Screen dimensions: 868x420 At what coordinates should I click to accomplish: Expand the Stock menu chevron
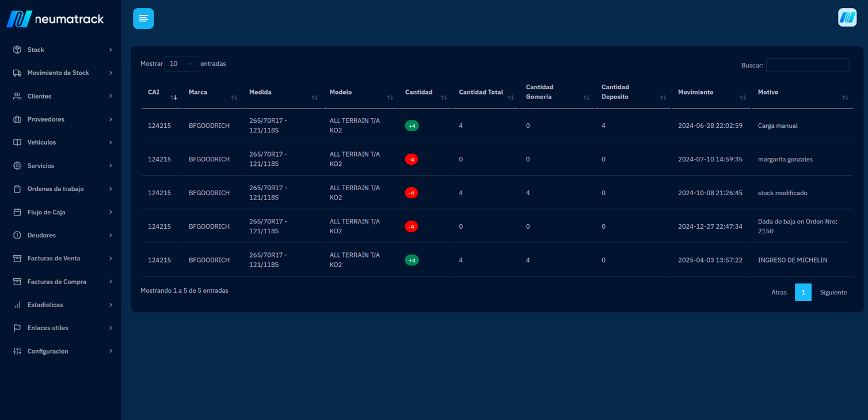pyautogui.click(x=111, y=50)
